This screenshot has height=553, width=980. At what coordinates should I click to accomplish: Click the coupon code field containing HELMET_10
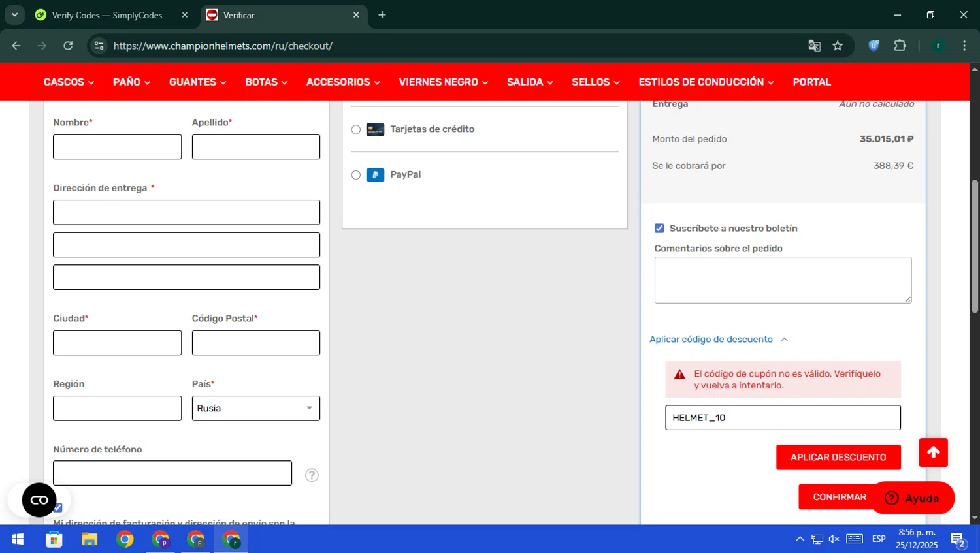783,418
